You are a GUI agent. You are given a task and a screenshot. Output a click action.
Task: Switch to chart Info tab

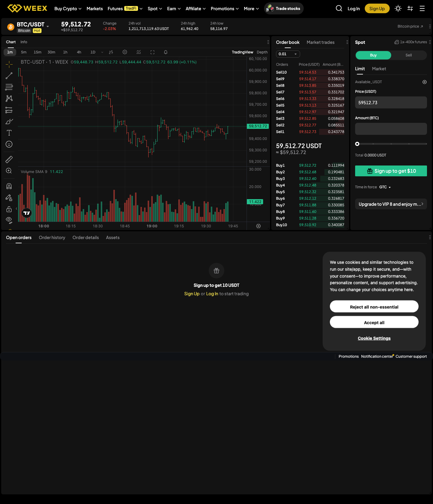[24, 42]
